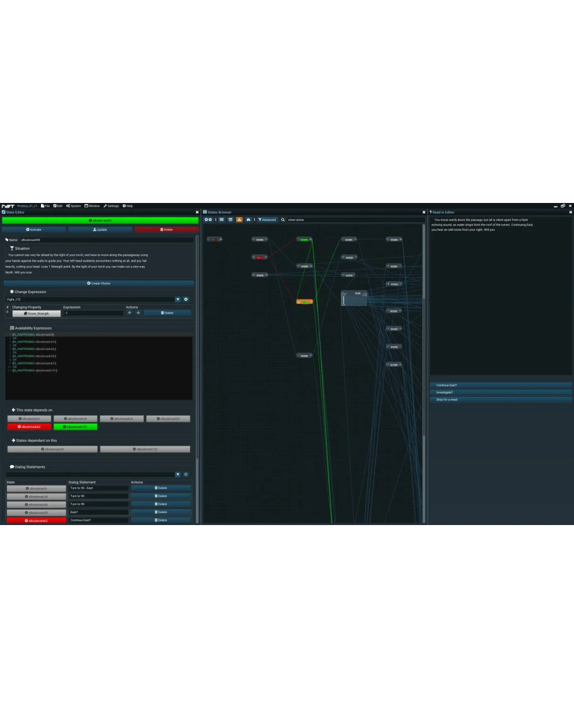This screenshot has width=574, height=728.
Task: Click the Update button
Action: [100, 229]
